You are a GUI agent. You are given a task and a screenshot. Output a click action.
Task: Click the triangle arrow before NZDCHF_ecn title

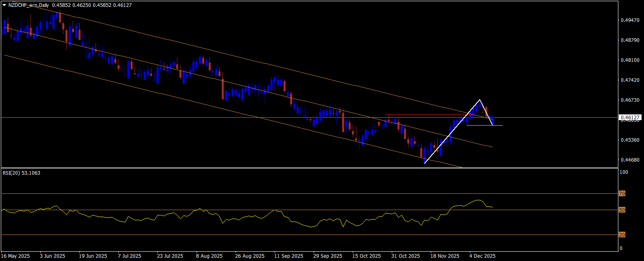click(x=4, y=5)
